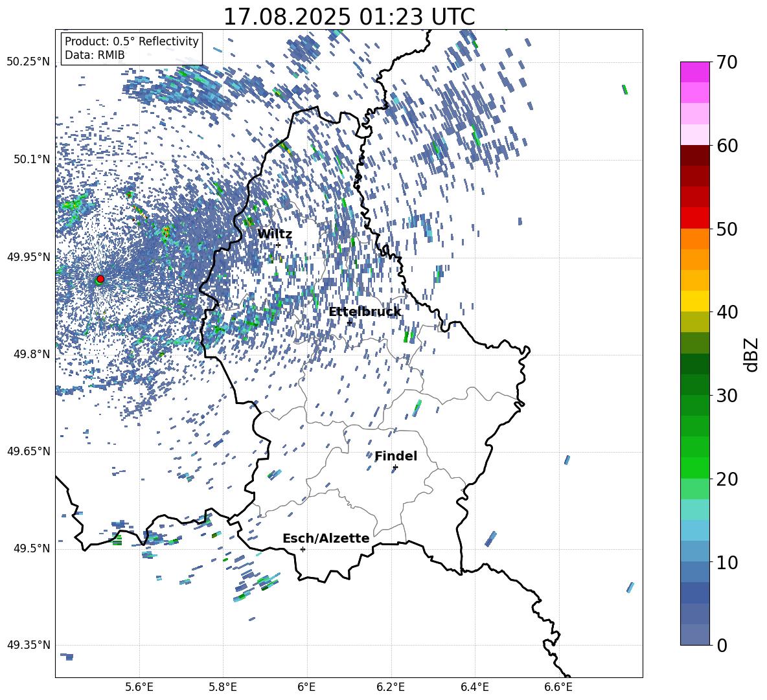Viewport: 767px width, 700px height.
Task: Click the 5.8°E longitude label
Action: tap(223, 687)
